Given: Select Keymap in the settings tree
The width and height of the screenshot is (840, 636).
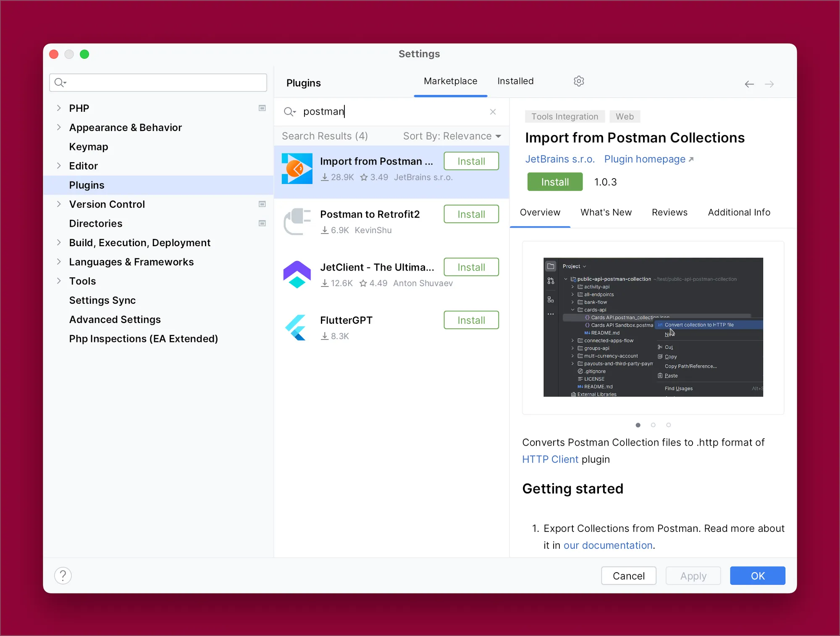Looking at the screenshot, I should 89,147.
